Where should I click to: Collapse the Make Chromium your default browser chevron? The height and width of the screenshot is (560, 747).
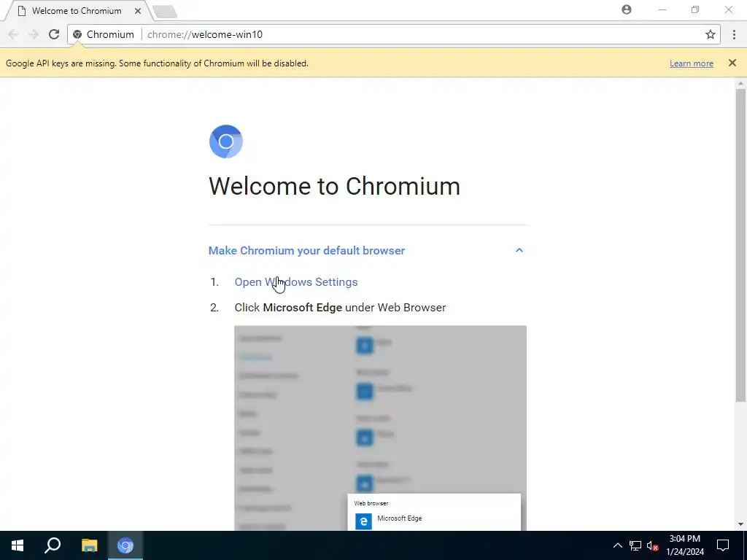coord(519,251)
